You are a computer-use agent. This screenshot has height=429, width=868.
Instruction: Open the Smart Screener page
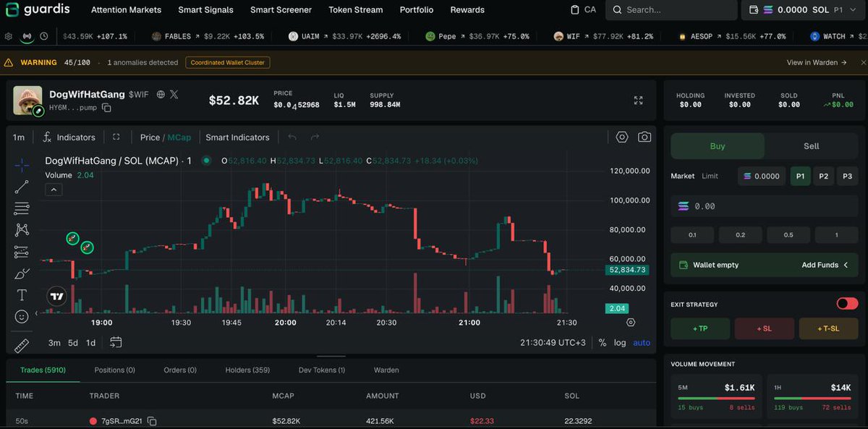(281, 10)
